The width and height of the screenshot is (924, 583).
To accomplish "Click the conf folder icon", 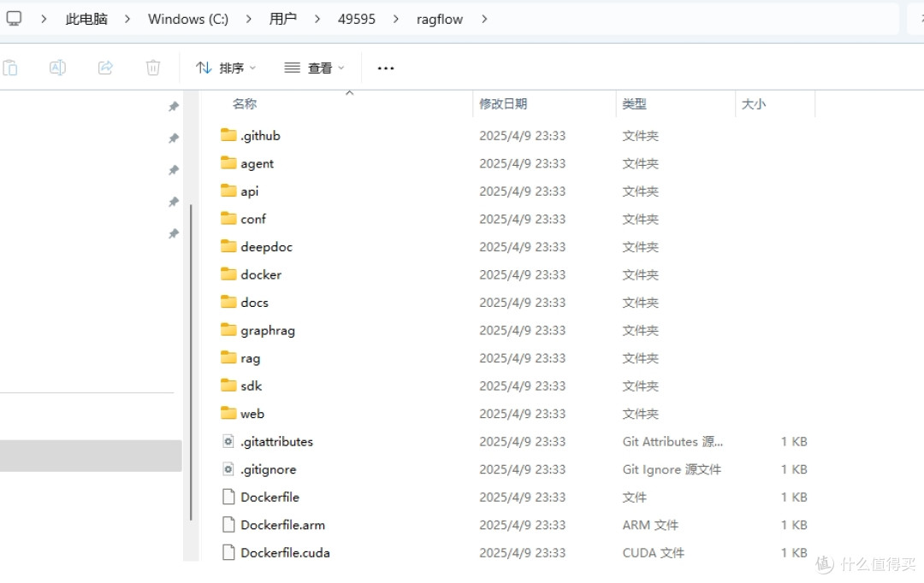I will tap(228, 219).
